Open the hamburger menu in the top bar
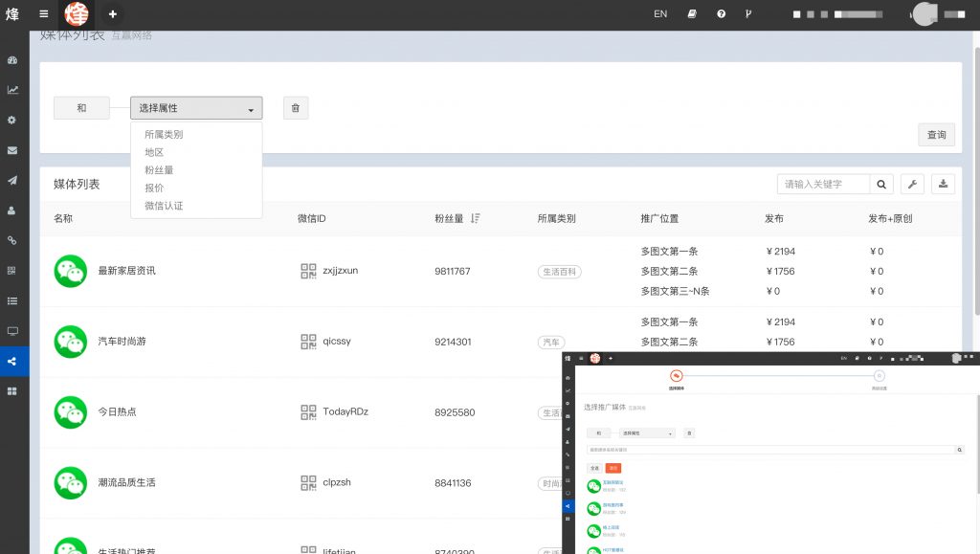The width and height of the screenshot is (980, 554). coord(44,13)
